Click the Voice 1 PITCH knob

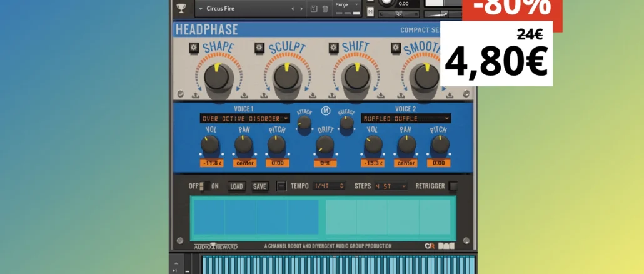276,145
